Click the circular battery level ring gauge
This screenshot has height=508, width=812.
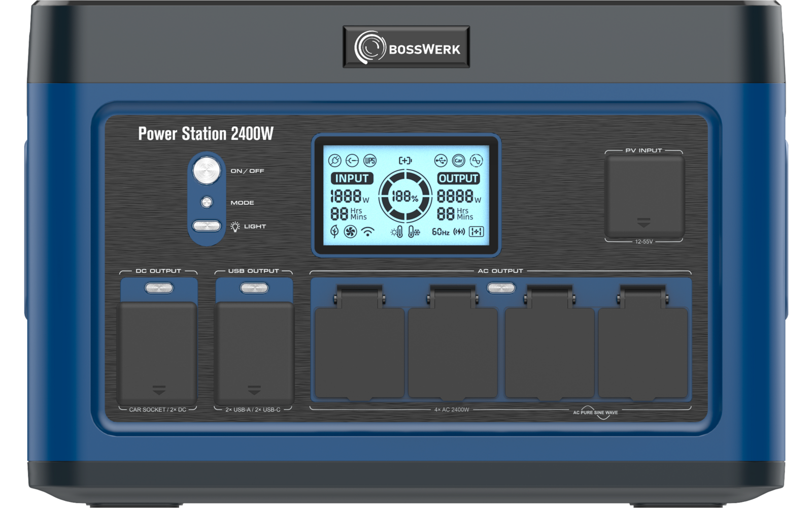tap(405, 196)
